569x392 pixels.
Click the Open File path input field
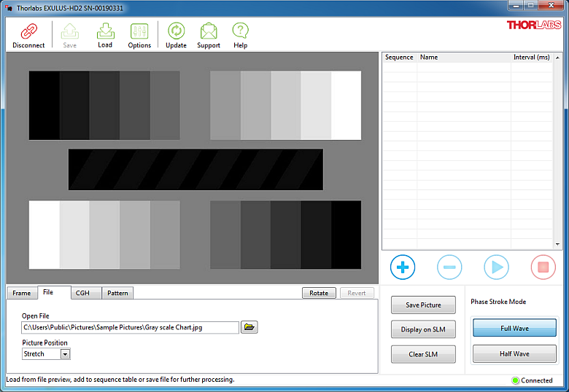pos(131,327)
